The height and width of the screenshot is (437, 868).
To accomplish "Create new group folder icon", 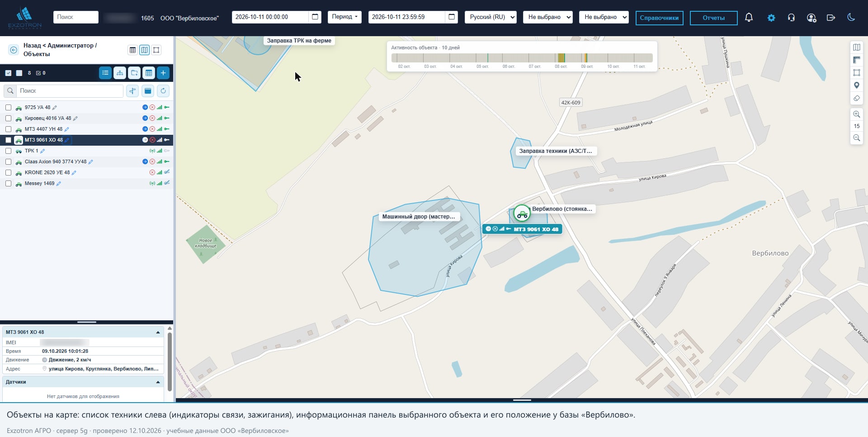I will pyautogui.click(x=134, y=73).
